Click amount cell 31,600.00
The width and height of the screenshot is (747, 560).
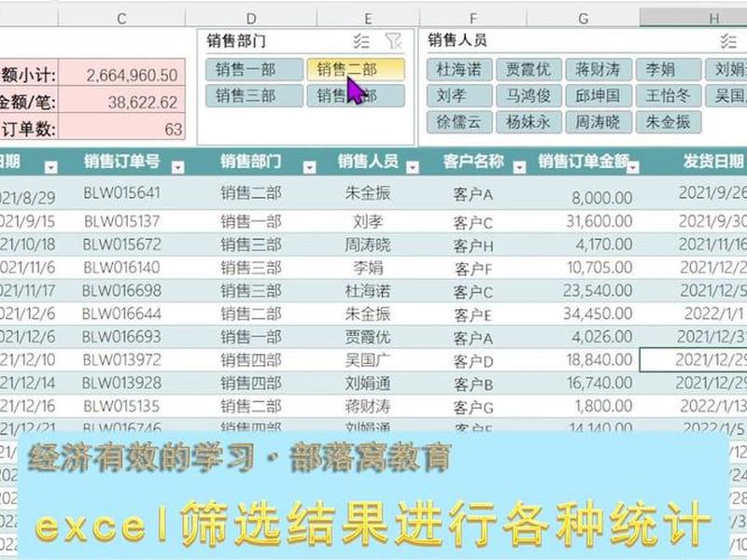(x=583, y=221)
